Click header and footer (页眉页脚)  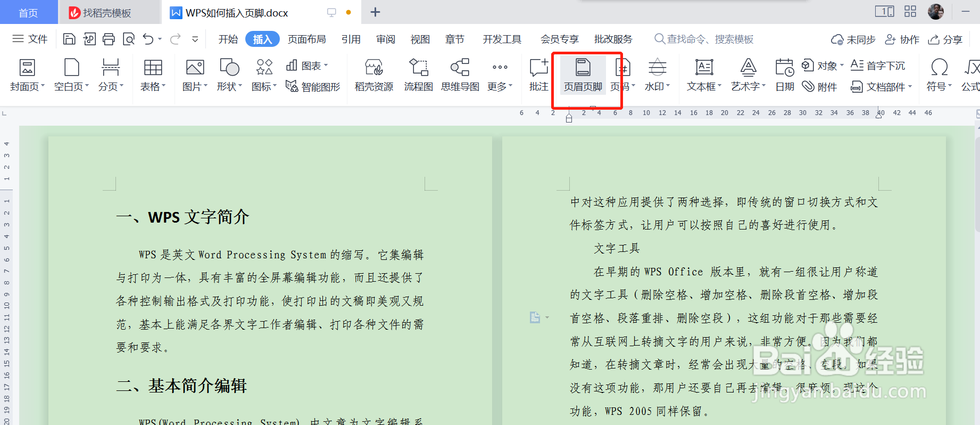pyautogui.click(x=583, y=75)
